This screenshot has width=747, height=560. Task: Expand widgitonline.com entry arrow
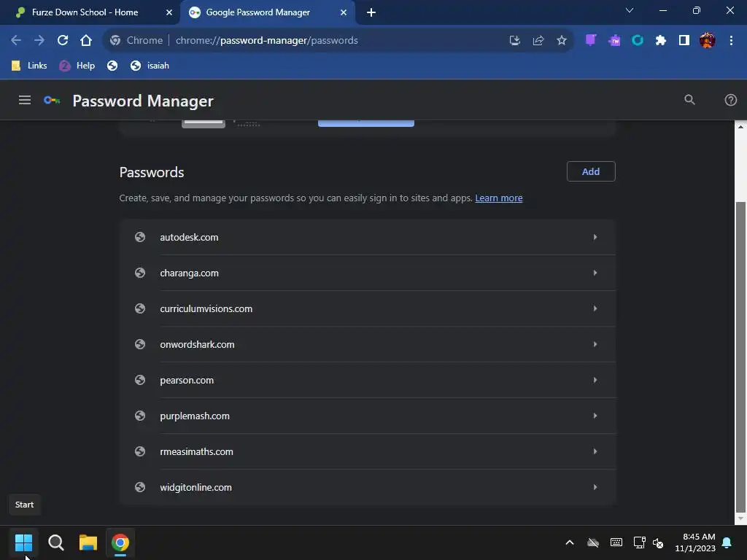tap(595, 487)
